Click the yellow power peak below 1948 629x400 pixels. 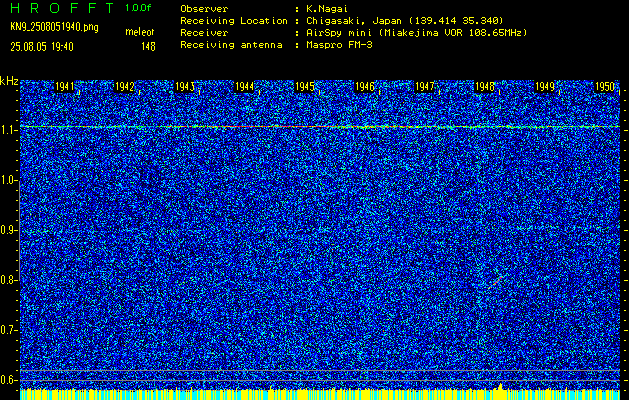point(500,387)
